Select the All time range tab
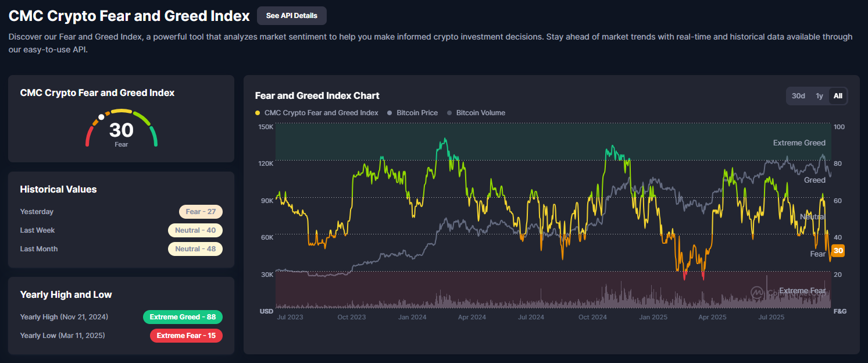This screenshot has height=363, width=868. [838, 96]
